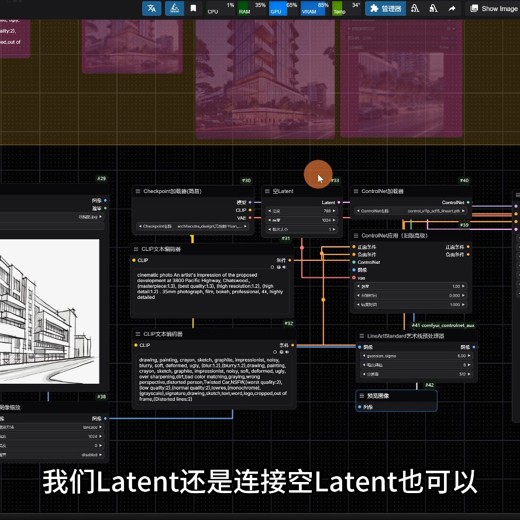The image size is (520, 520).
Task: Click the left small rendered building image
Action: (x=132, y=46)
